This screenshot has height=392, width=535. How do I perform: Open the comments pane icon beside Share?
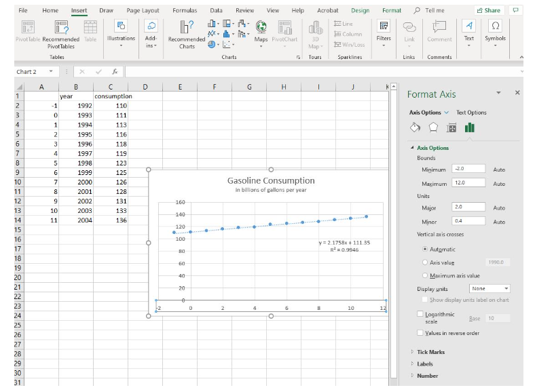[515, 10]
